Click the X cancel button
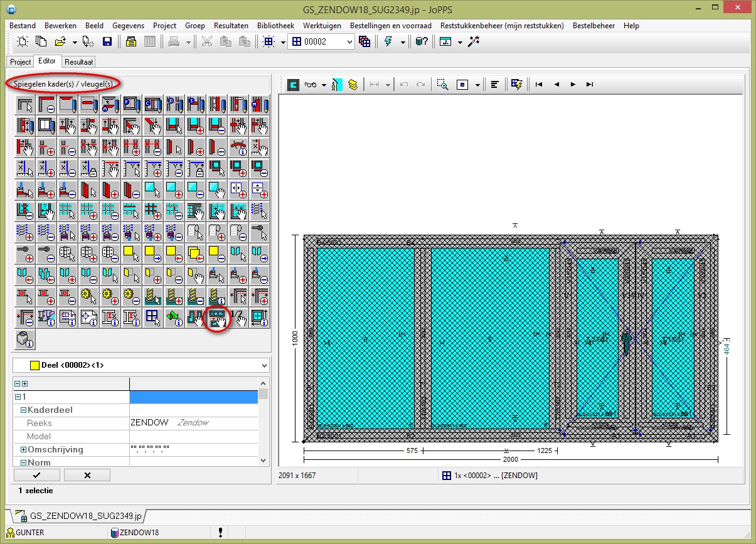Image resolution: width=756 pixels, height=544 pixels. [x=87, y=475]
